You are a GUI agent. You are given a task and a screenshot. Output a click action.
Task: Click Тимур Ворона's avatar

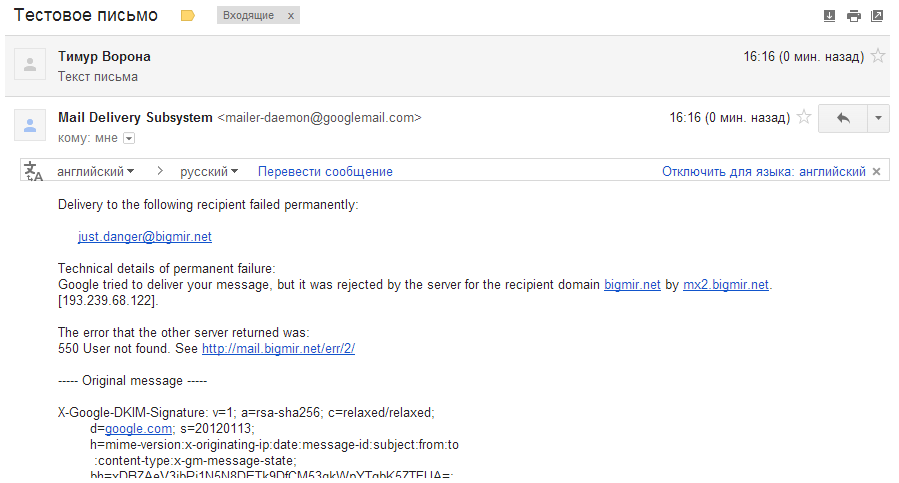30,66
